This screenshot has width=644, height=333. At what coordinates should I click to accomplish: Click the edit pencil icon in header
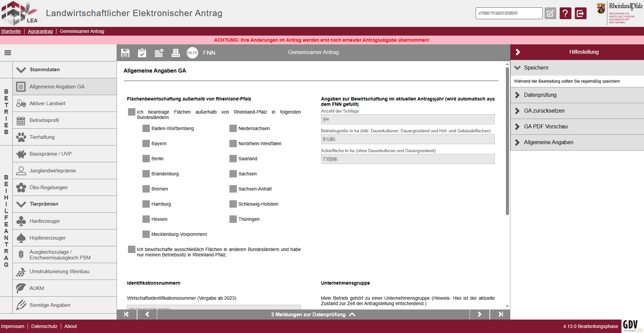coord(550,13)
